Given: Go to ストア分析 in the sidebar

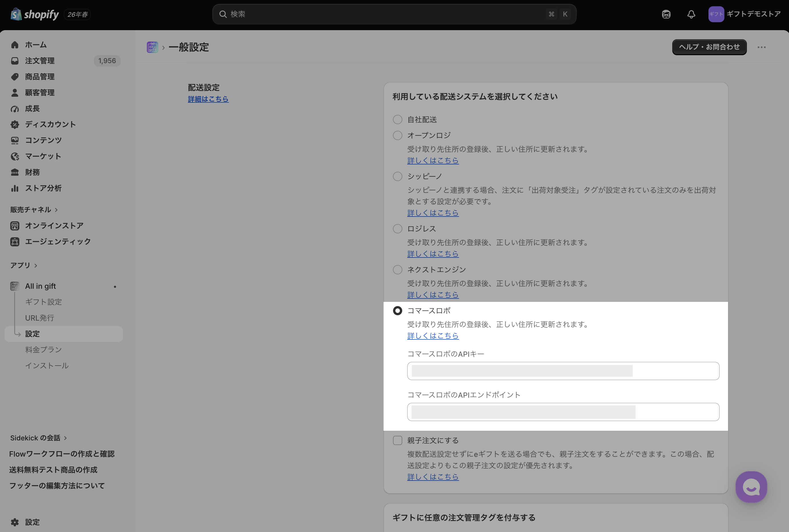Looking at the screenshot, I should (x=43, y=188).
